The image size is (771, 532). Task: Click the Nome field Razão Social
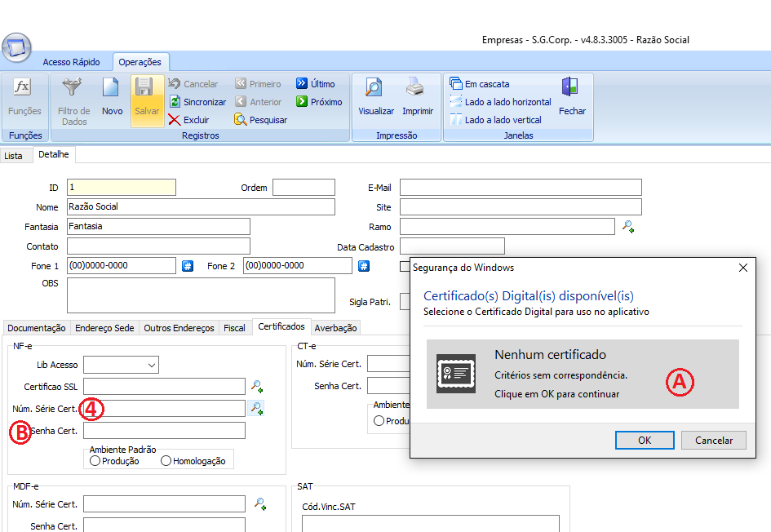[201, 207]
